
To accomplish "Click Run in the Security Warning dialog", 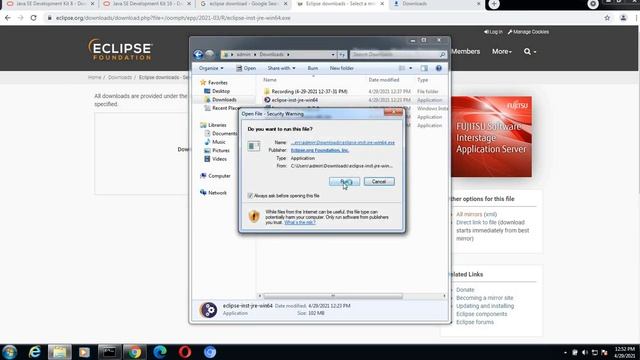I will point(344,181).
